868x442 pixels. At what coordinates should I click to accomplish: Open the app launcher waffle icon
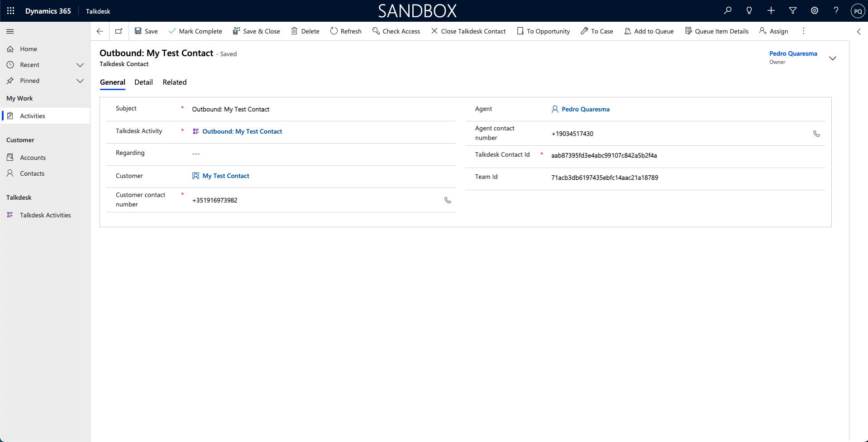(11, 11)
